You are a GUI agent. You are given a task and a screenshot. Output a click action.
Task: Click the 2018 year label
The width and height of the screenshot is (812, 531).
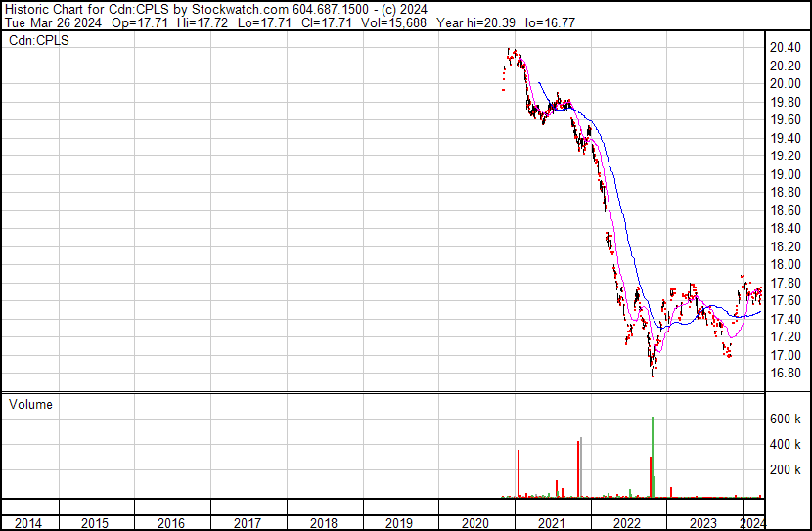pyautogui.click(x=323, y=523)
